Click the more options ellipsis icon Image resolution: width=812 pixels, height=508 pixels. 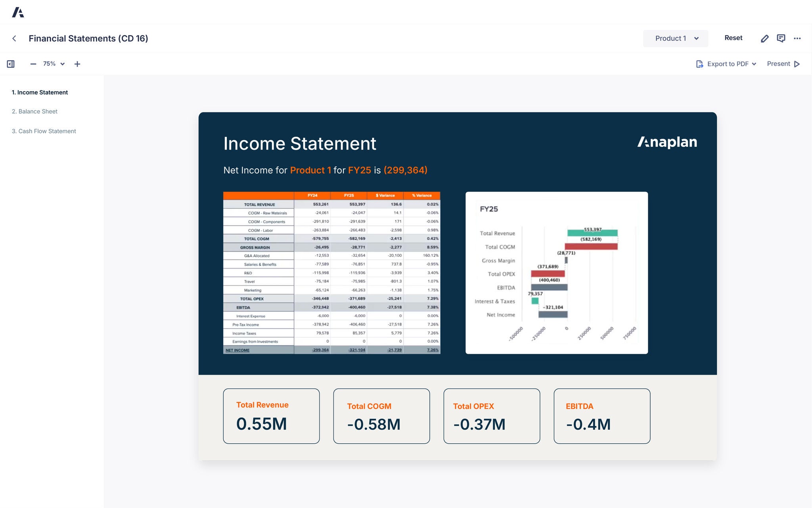[x=797, y=38]
